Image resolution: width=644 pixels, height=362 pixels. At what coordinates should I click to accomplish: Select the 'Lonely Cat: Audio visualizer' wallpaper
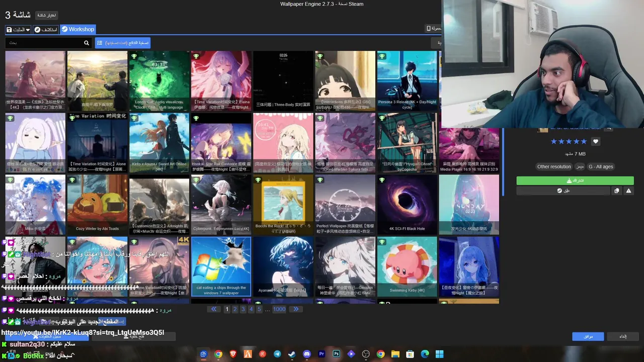[159, 80]
